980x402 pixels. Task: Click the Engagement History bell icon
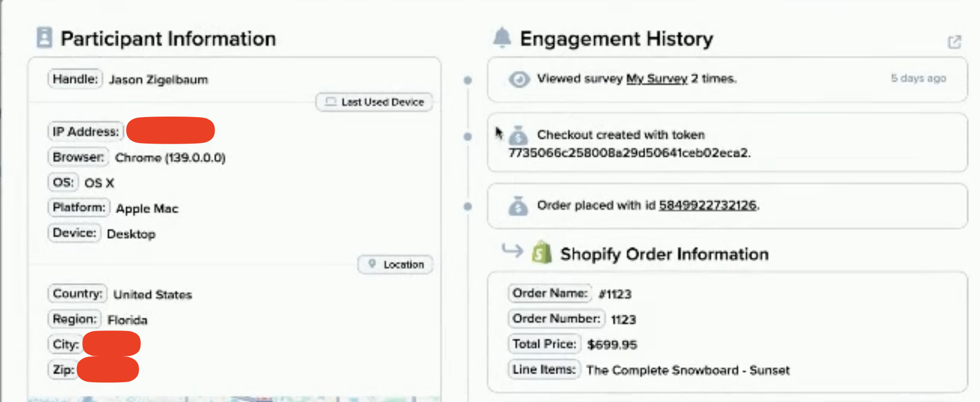[x=501, y=38]
